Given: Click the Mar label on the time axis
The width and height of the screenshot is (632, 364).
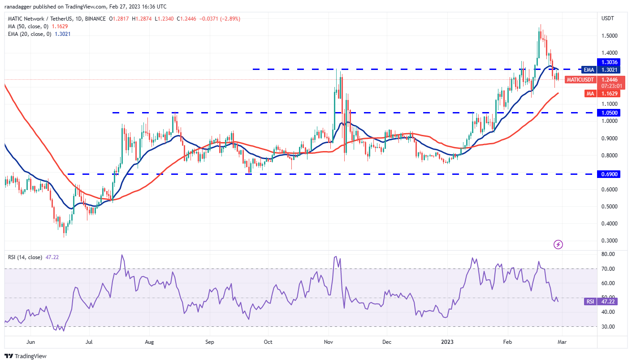Looking at the screenshot, I should [x=563, y=342].
